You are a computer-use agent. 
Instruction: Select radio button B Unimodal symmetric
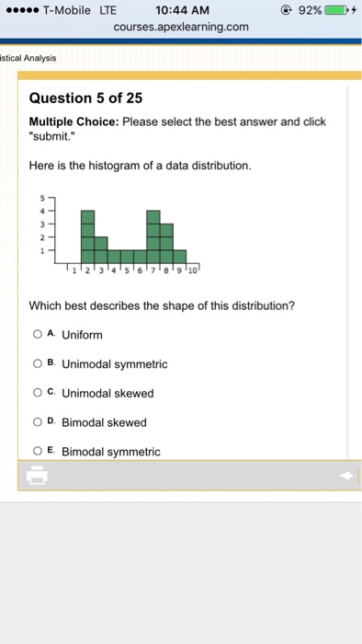tap(38, 363)
